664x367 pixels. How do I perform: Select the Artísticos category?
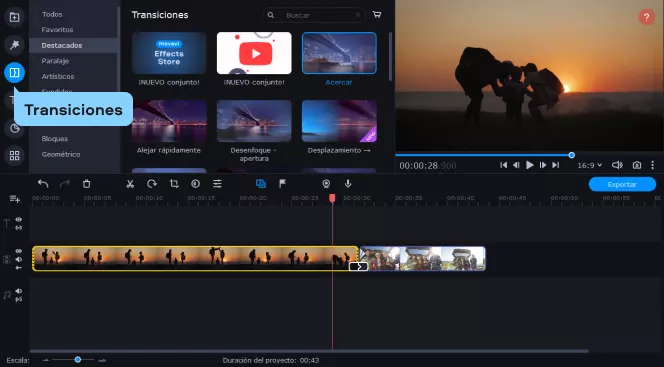pyautogui.click(x=58, y=77)
